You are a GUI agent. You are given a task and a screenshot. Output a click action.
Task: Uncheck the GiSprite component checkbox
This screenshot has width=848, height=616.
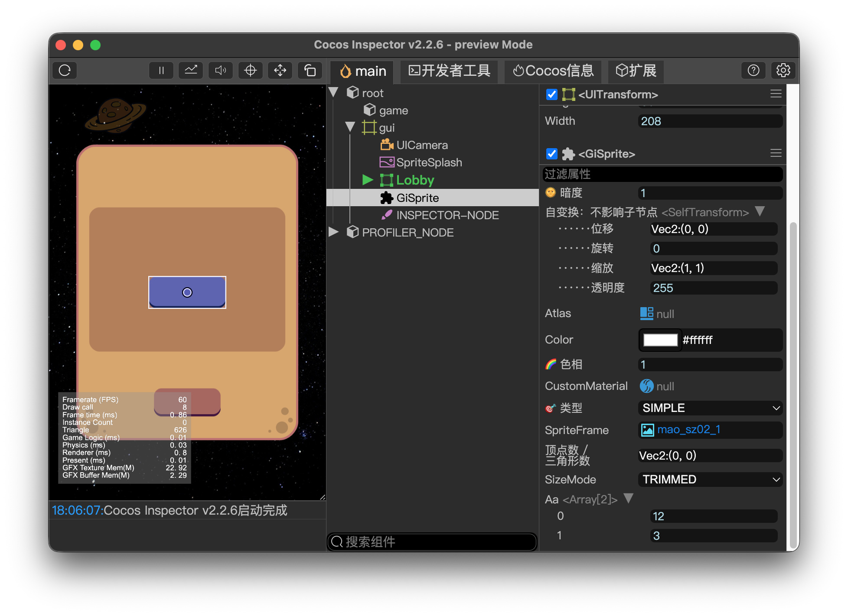pos(551,154)
